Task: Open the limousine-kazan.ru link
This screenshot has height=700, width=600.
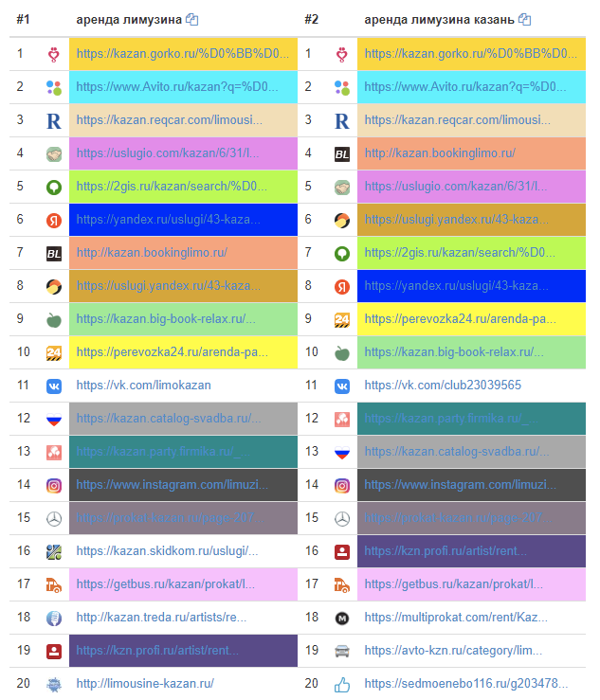Action: (145, 684)
